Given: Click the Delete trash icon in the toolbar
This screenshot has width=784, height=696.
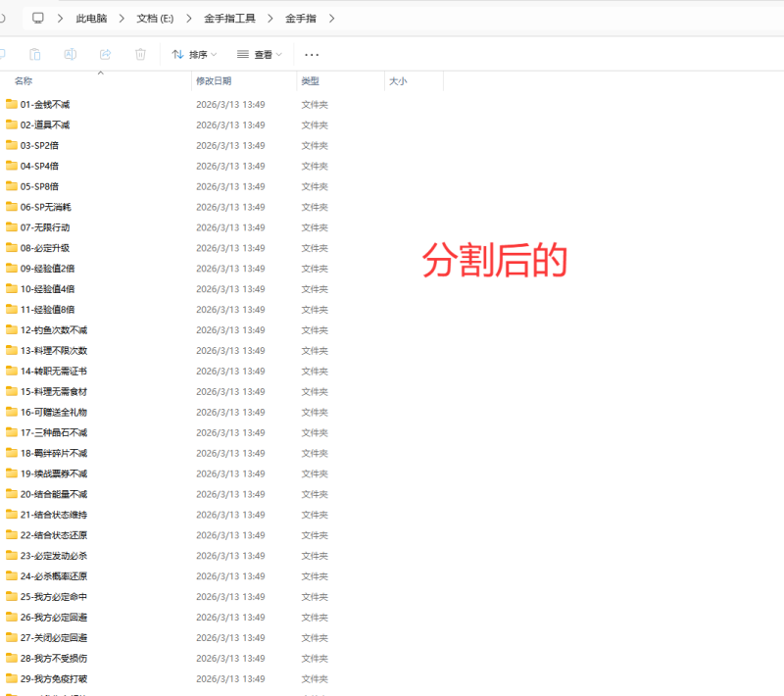Looking at the screenshot, I should coord(140,54).
